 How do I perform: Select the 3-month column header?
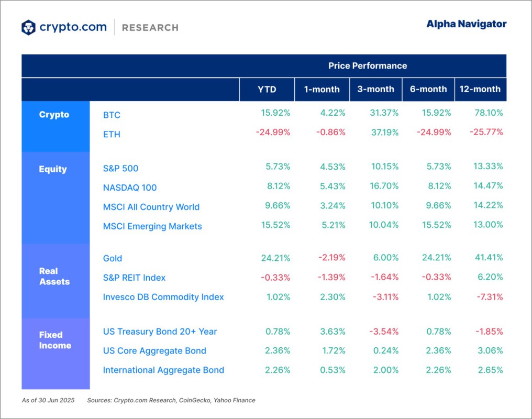pyautogui.click(x=376, y=90)
